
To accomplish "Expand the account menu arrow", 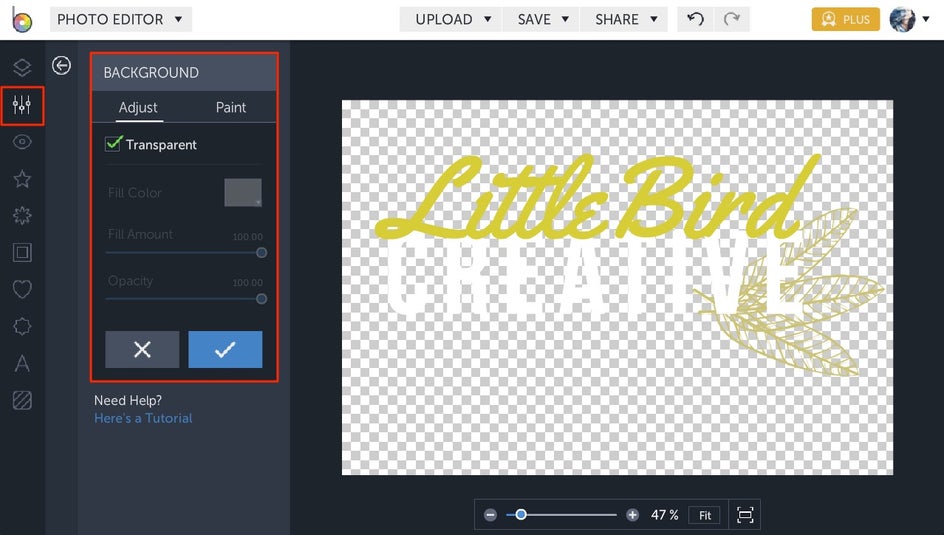I will [x=926, y=19].
